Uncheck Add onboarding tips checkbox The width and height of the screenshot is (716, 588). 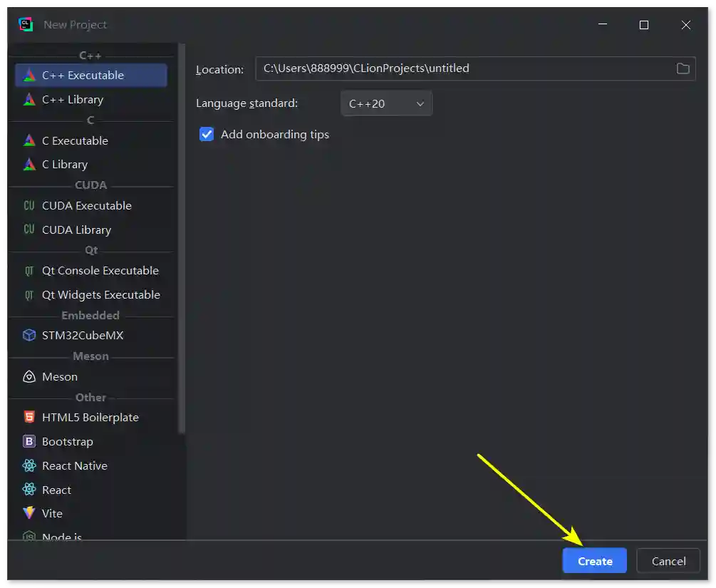pyautogui.click(x=207, y=134)
